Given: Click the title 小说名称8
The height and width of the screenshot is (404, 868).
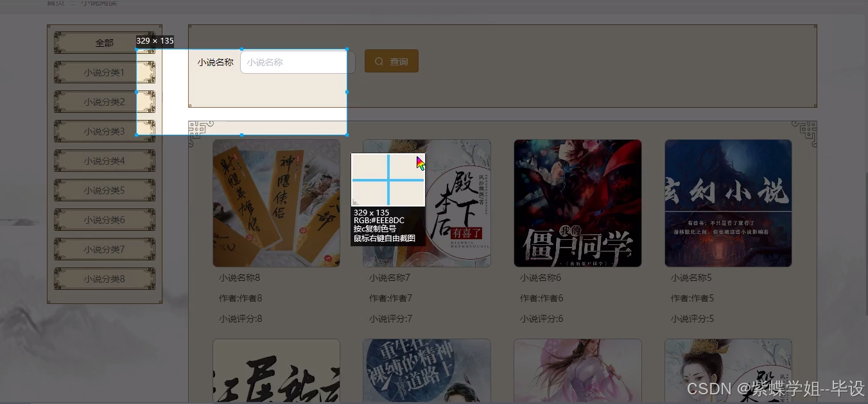Looking at the screenshot, I should pyautogui.click(x=239, y=278).
